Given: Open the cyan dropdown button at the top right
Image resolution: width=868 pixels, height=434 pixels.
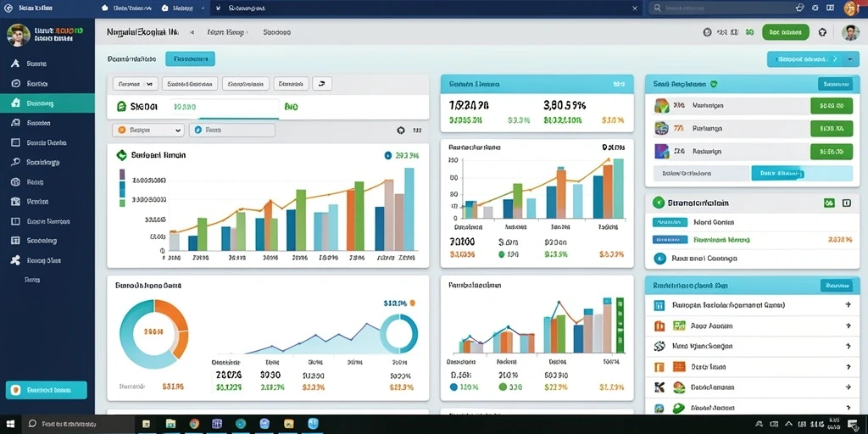Looking at the screenshot, I should coord(813,58).
